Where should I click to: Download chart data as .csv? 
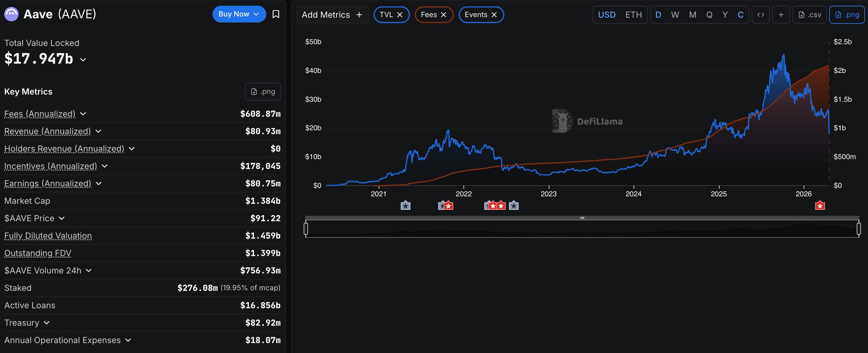tap(809, 15)
